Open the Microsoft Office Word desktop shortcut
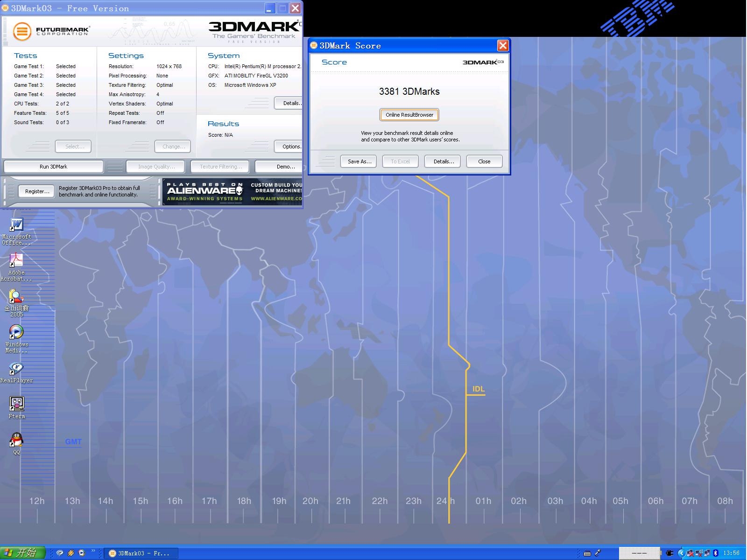Viewport: 747px width, 560px height. (16, 225)
